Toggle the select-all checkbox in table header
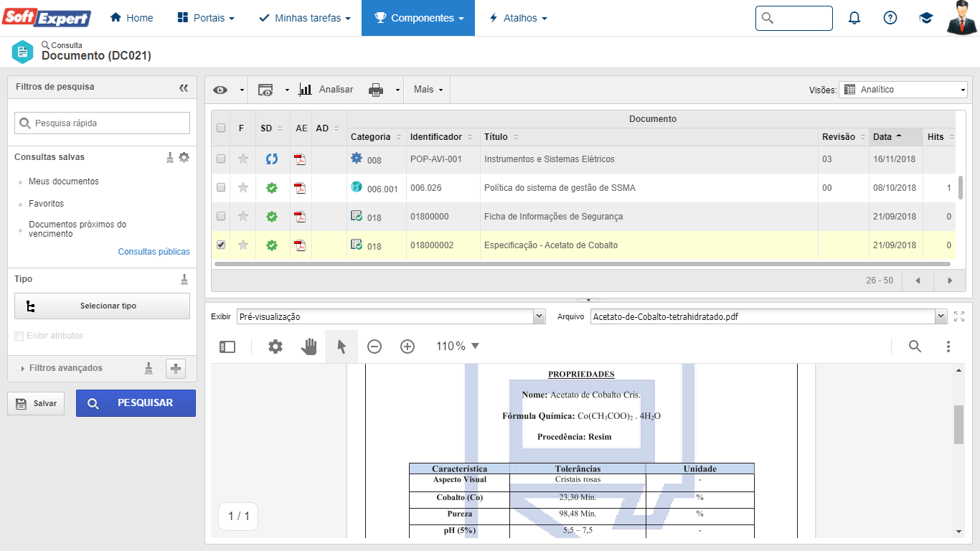This screenshot has width=980, height=551. click(x=221, y=128)
